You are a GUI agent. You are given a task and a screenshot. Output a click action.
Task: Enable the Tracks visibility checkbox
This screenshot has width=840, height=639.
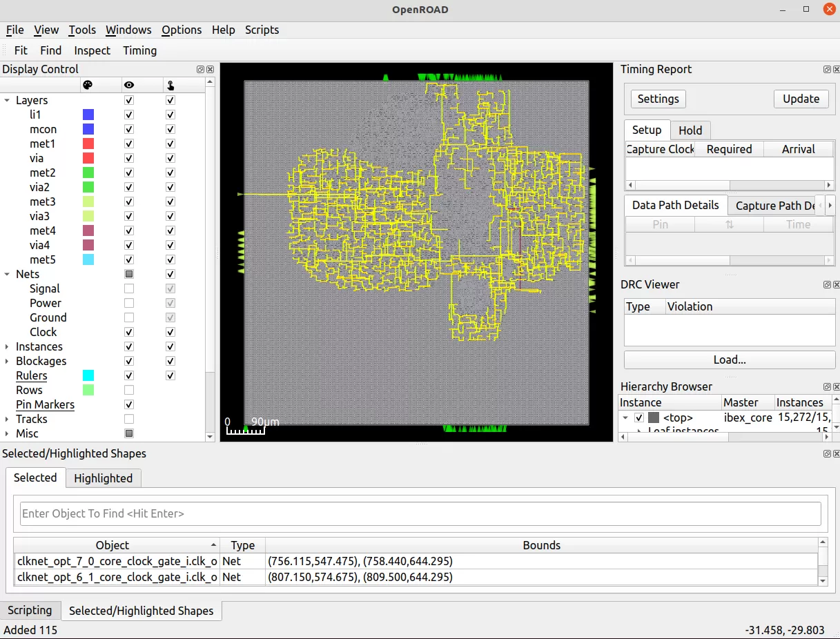click(129, 419)
